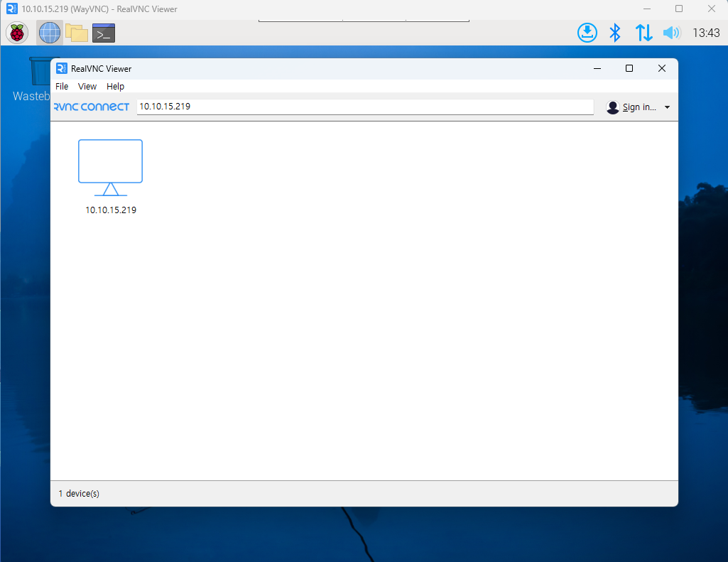Minimize the outer 10.10.15.219 (WayVNC) window

pos(647,9)
